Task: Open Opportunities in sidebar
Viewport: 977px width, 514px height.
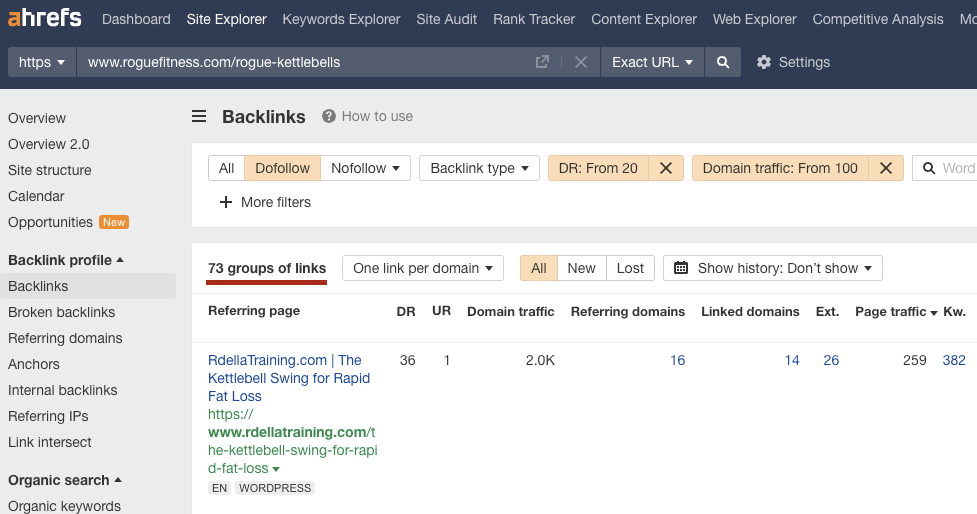Action: click(50, 222)
